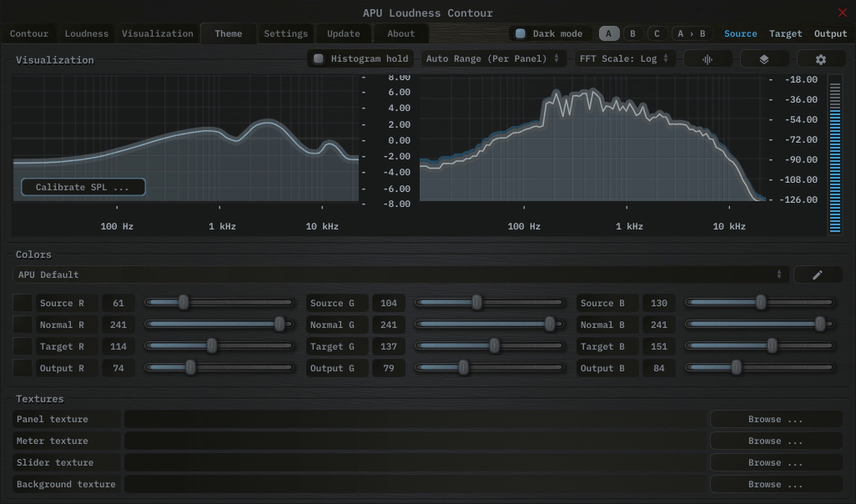
Task: Click the waveform icon in visualization toolbar
Action: click(707, 59)
